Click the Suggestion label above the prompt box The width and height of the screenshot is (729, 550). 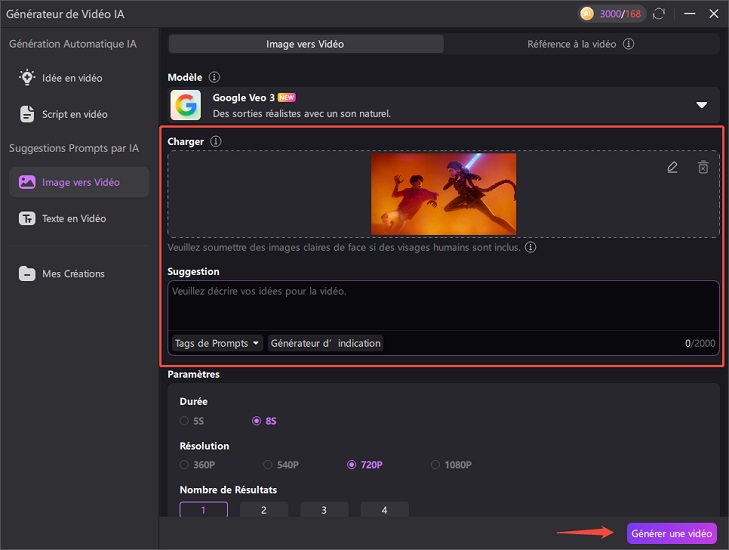click(193, 272)
